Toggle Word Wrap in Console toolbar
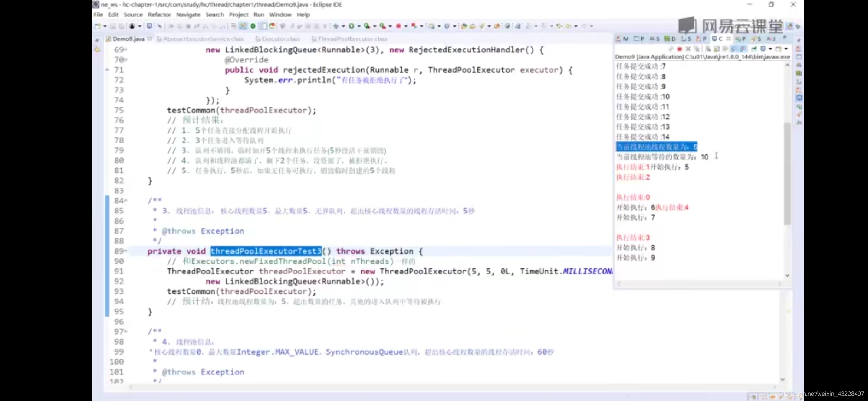This screenshot has height=401, width=868. click(725, 49)
